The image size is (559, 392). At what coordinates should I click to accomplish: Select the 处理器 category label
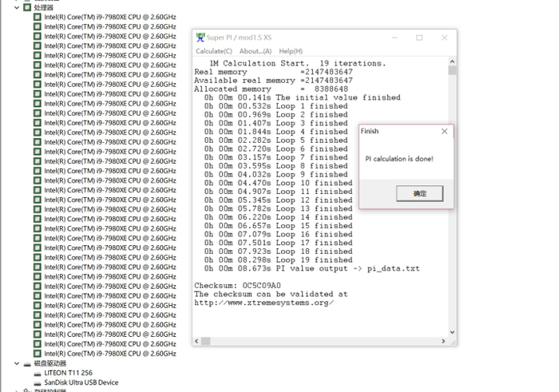point(43,7)
